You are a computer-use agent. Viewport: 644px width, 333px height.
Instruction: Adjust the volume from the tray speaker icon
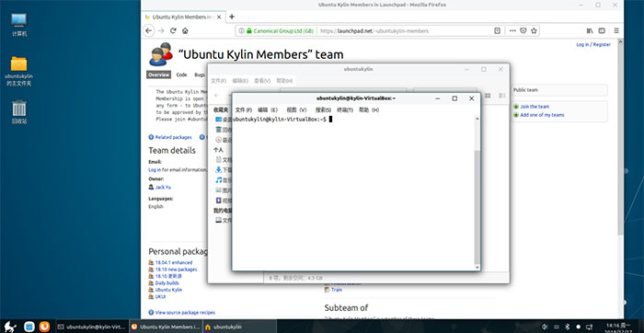pos(545,327)
